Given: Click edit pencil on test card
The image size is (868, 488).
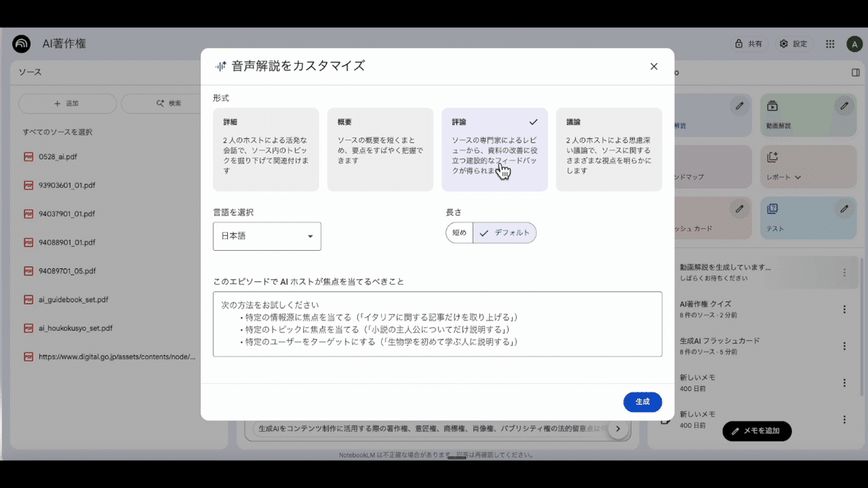Looking at the screenshot, I should coord(843,209).
